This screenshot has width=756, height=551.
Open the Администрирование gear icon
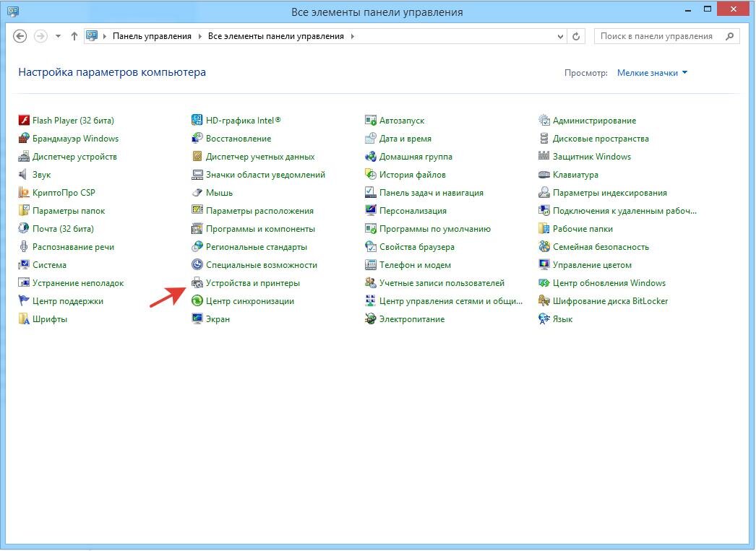click(x=544, y=121)
